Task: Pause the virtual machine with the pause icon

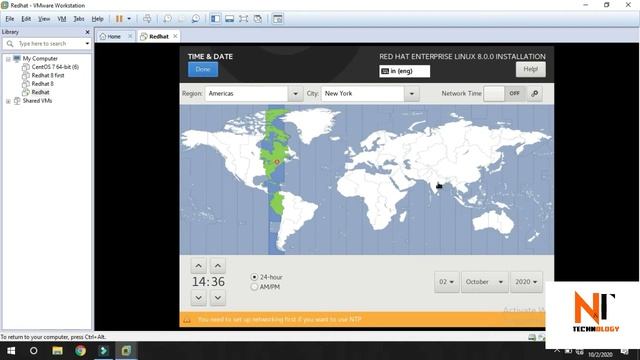Action: [119, 19]
